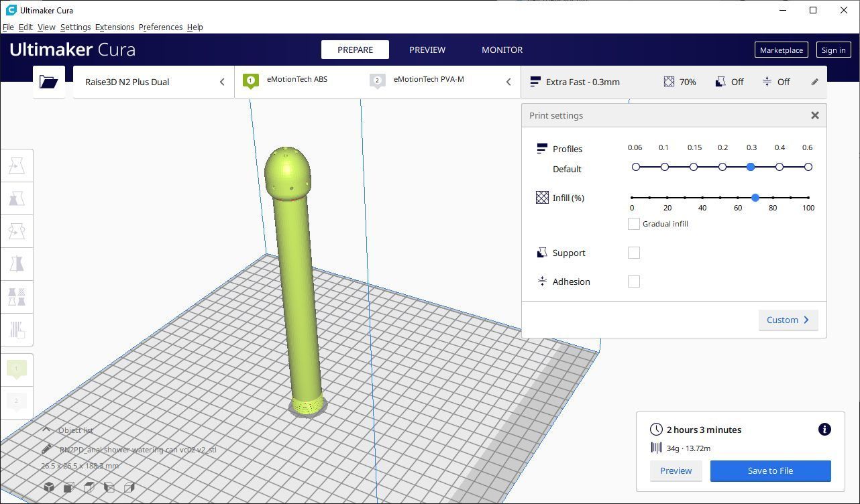
Task: Click the print info icon beside time estimate
Action: click(824, 430)
